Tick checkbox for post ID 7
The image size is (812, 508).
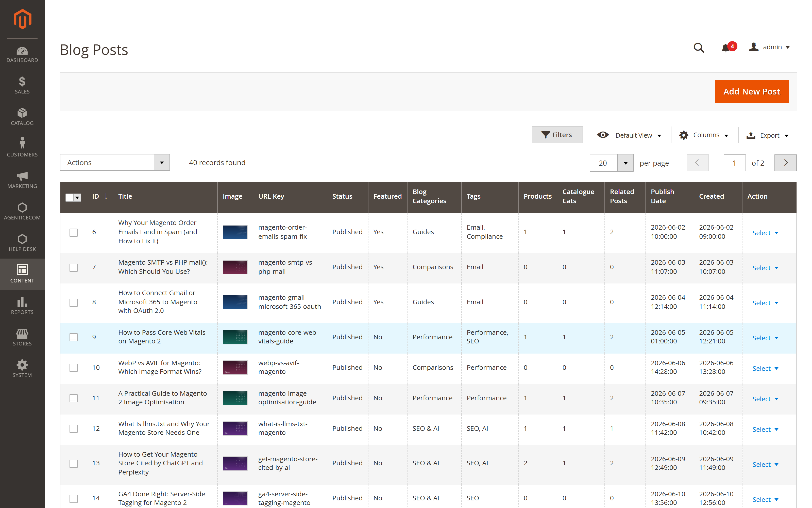click(x=74, y=267)
